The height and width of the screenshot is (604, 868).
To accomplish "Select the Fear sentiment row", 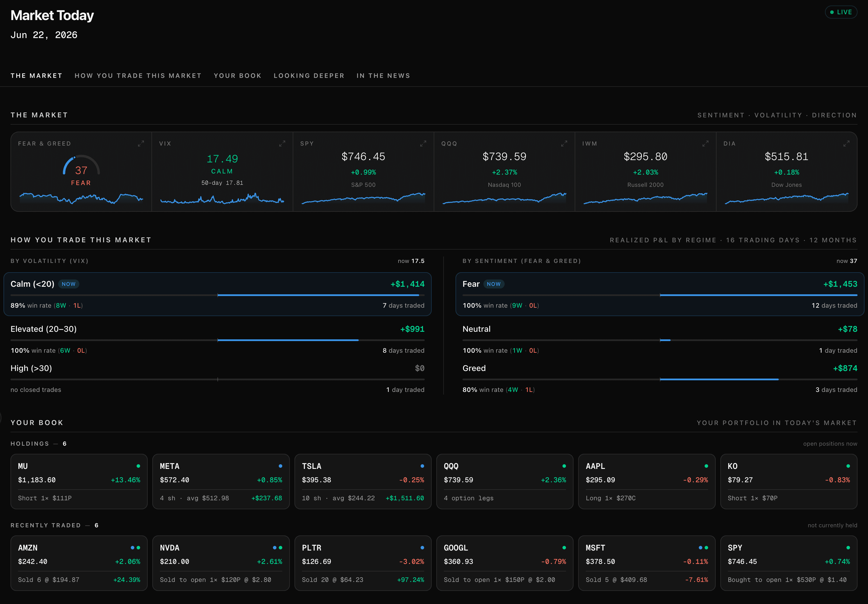I will [x=660, y=294].
